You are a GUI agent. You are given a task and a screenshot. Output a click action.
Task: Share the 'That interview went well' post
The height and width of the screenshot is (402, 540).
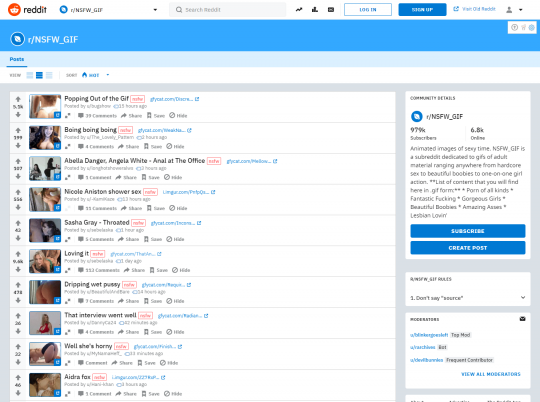pyautogui.click(x=128, y=332)
